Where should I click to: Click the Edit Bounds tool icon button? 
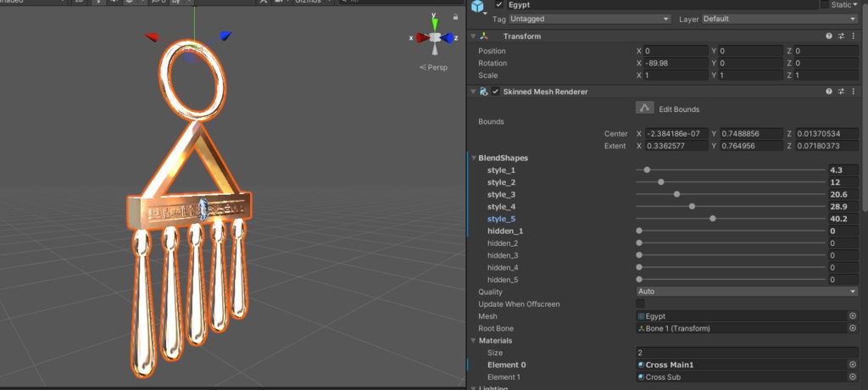click(644, 109)
